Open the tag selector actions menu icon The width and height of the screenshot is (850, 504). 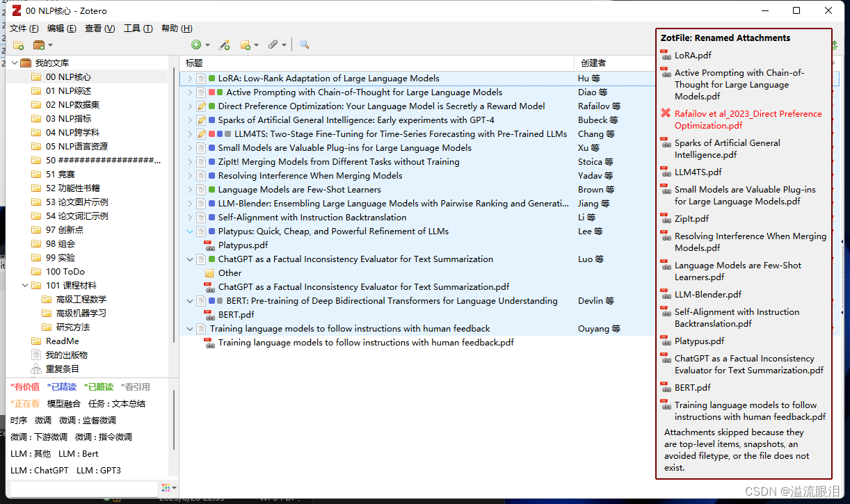pos(168,488)
